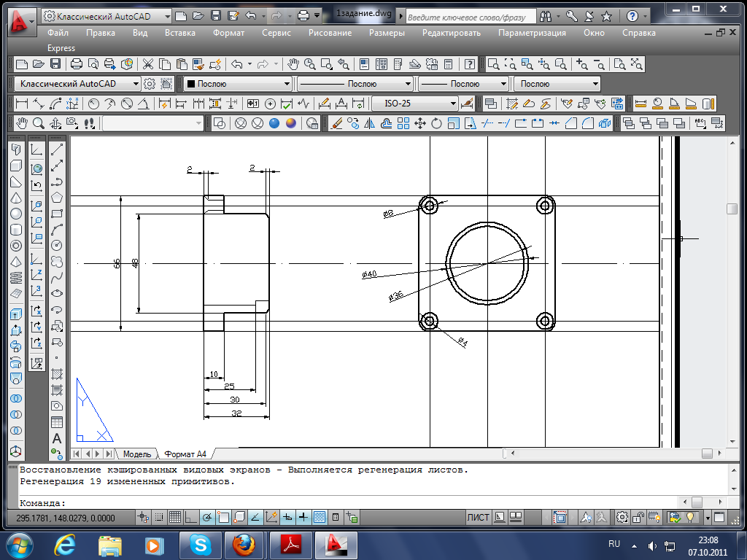Toggle grid display in status bar
This screenshot has height=560, width=747.
[174, 518]
